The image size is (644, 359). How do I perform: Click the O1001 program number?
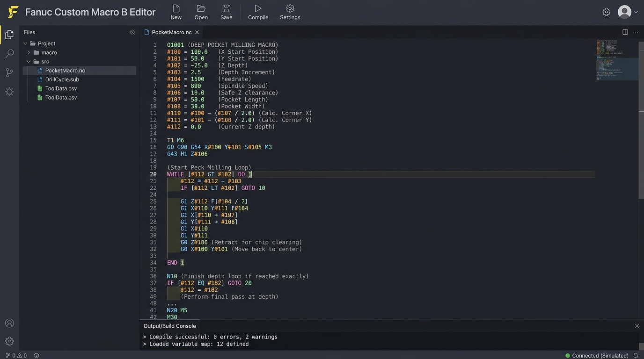tap(176, 45)
